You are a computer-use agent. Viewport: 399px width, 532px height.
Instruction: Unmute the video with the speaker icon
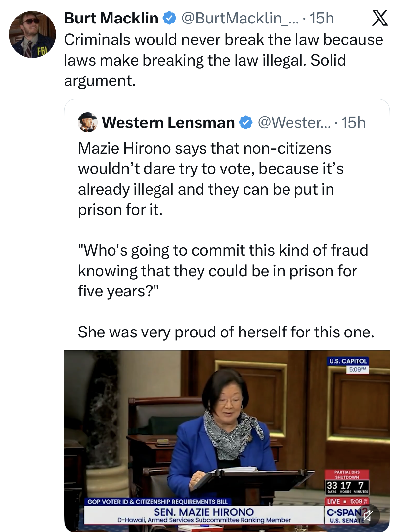(x=368, y=515)
